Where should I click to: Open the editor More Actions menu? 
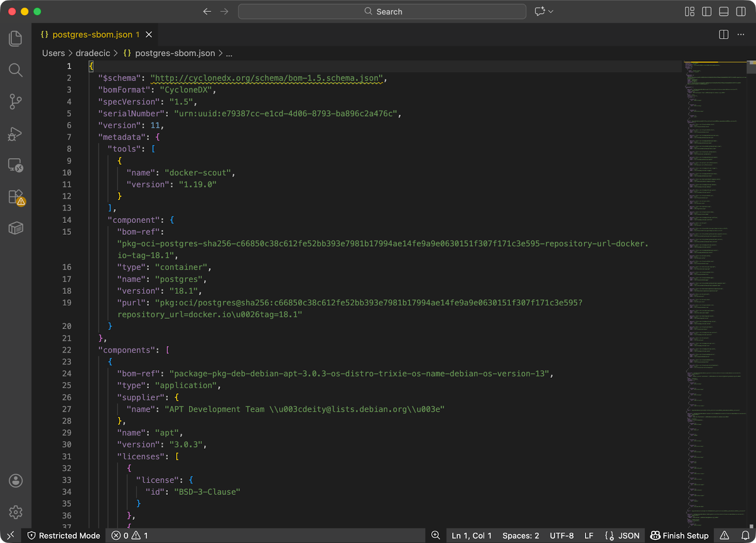741,34
